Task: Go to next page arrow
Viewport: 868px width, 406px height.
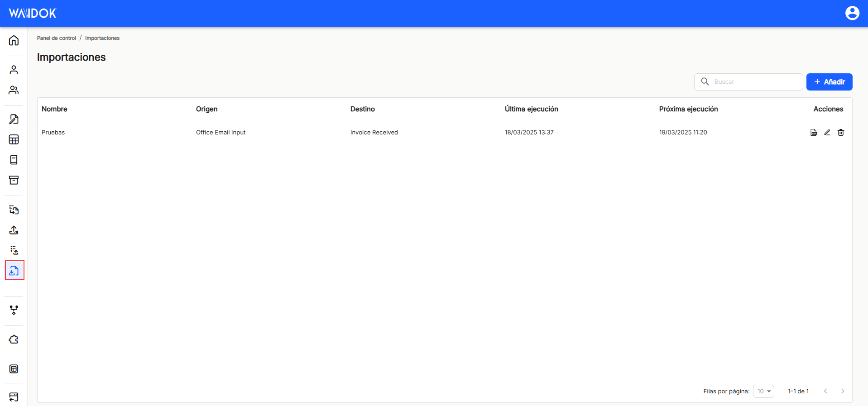Action: pos(843,391)
